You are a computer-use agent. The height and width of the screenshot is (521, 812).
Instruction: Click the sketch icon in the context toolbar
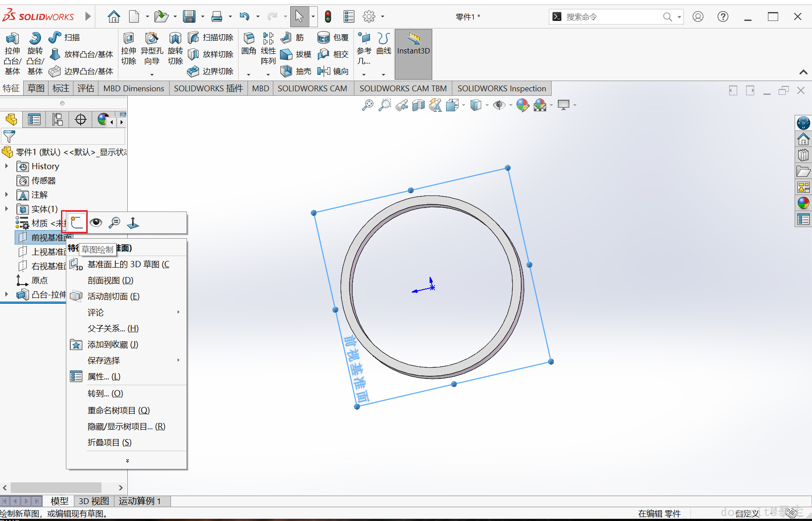(77, 222)
